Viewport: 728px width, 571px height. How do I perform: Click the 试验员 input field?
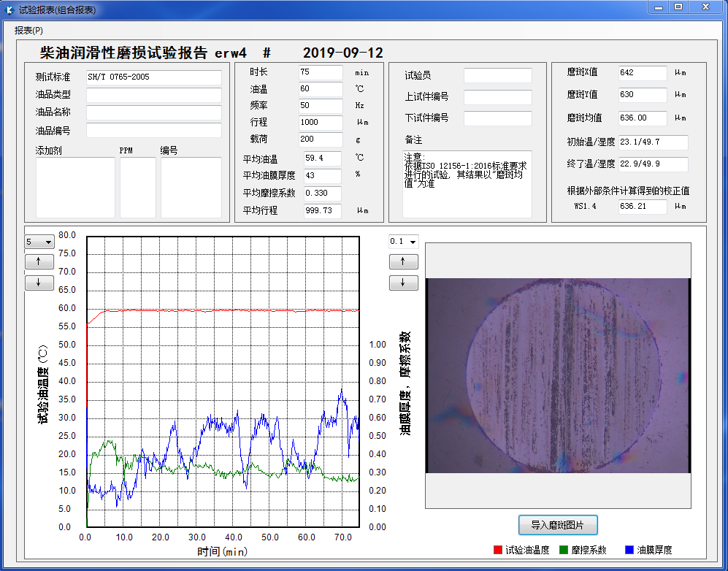(x=497, y=75)
